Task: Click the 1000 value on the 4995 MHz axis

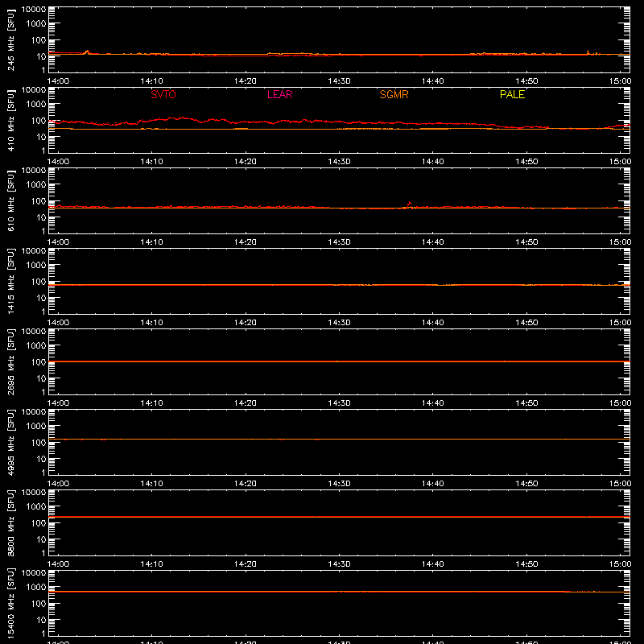Action: pos(36,427)
